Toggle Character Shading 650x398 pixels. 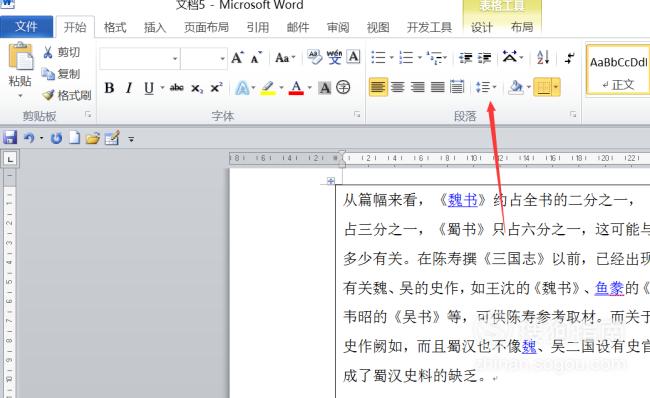325,87
